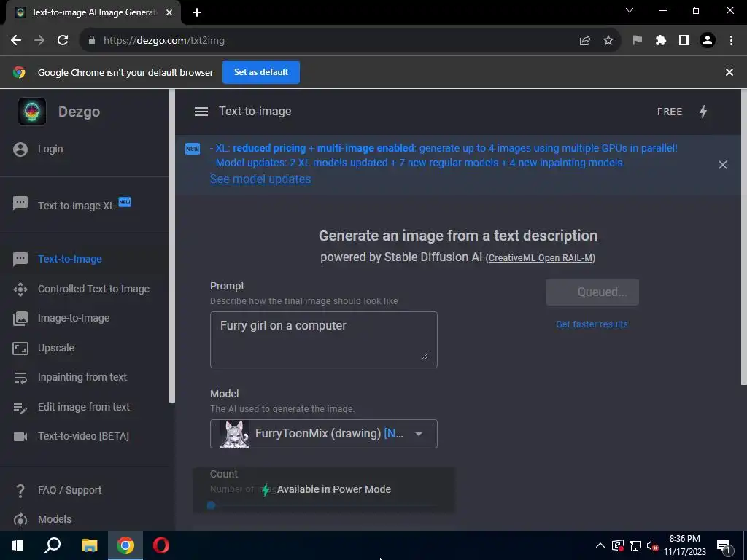This screenshot has height=560, width=747.
Task: Open the Chrome extensions puzzle icon
Action: click(661, 41)
